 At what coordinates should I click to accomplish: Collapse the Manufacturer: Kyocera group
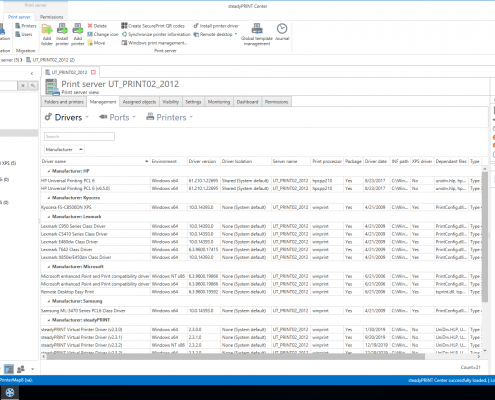pos(49,198)
